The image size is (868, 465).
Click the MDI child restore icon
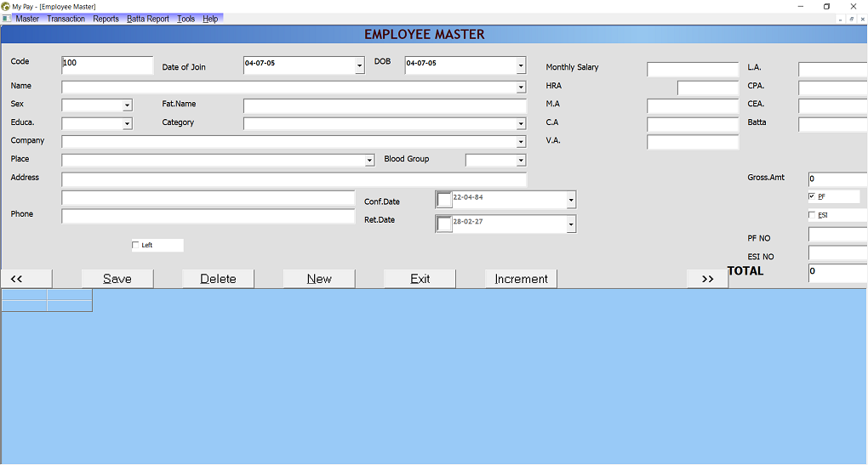tap(851, 19)
